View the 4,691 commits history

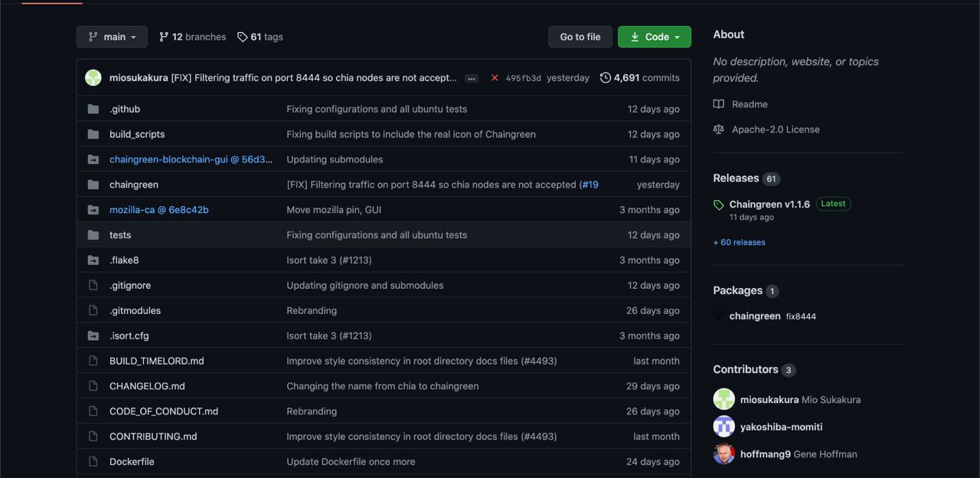tap(639, 77)
